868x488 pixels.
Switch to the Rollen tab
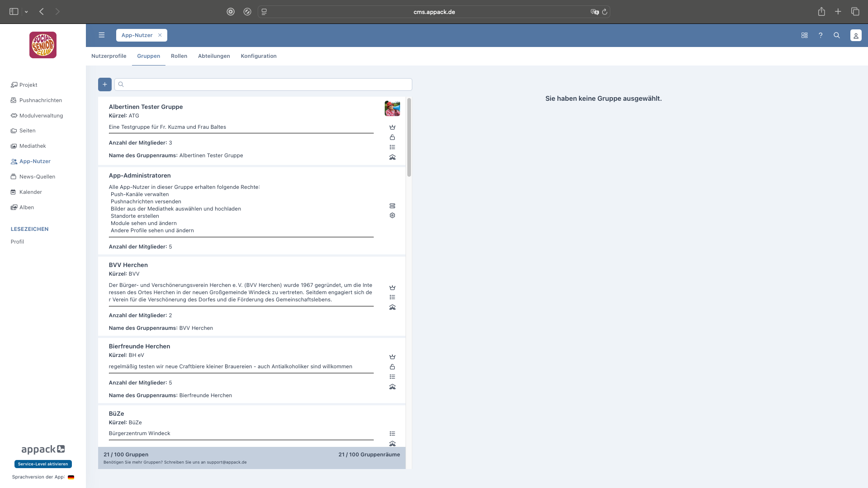(179, 56)
